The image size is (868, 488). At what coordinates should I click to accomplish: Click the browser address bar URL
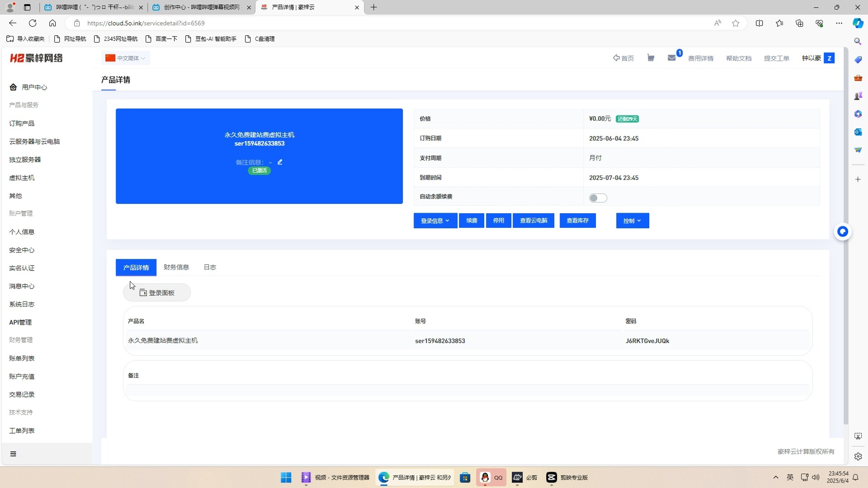click(x=146, y=23)
